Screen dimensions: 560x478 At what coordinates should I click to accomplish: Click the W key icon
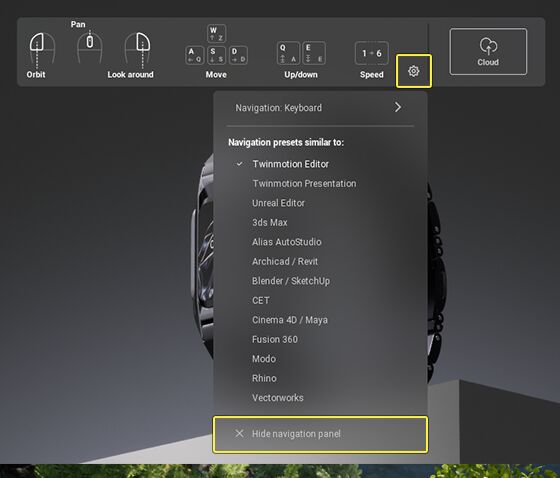point(216,34)
